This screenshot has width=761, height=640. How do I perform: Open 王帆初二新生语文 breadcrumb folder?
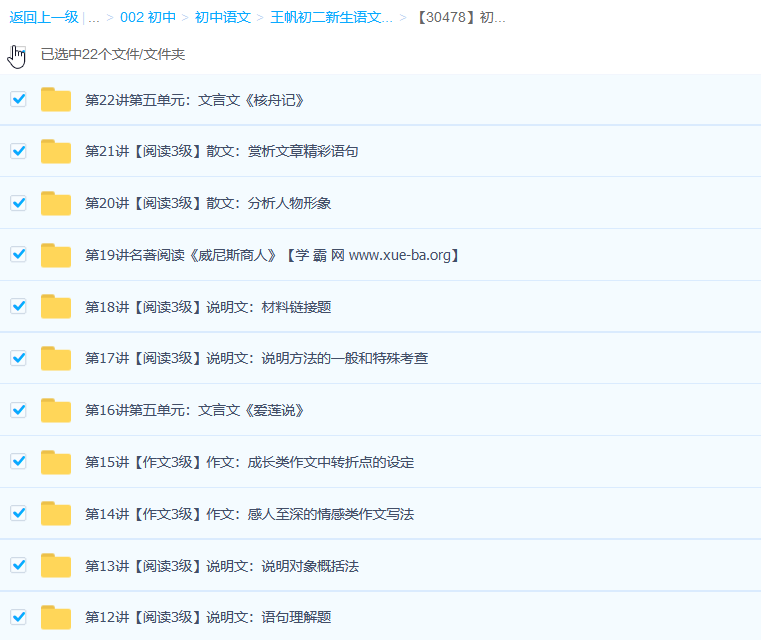coord(331,18)
